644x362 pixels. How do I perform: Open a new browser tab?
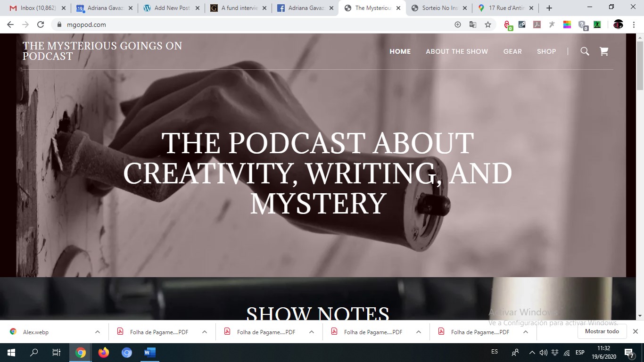point(549,8)
